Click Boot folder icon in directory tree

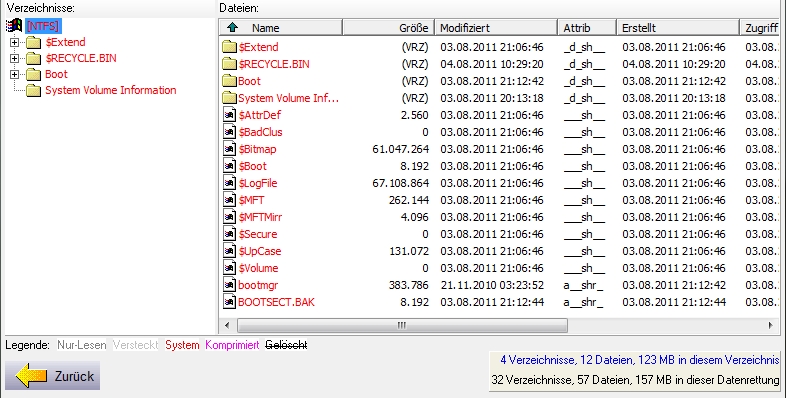pos(34,75)
